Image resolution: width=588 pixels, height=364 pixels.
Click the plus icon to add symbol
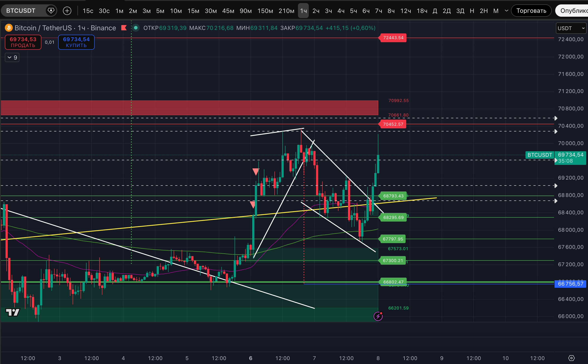click(67, 11)
